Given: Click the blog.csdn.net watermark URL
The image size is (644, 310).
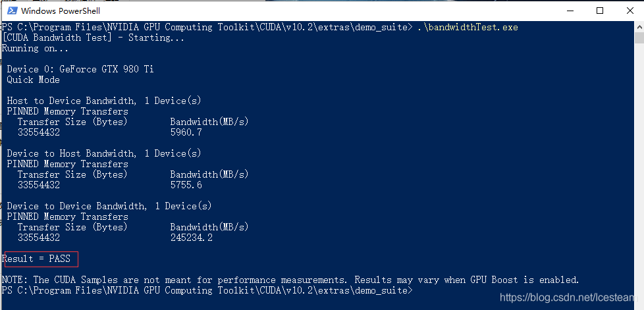Looking at the screenshot, I should (568, 298).
